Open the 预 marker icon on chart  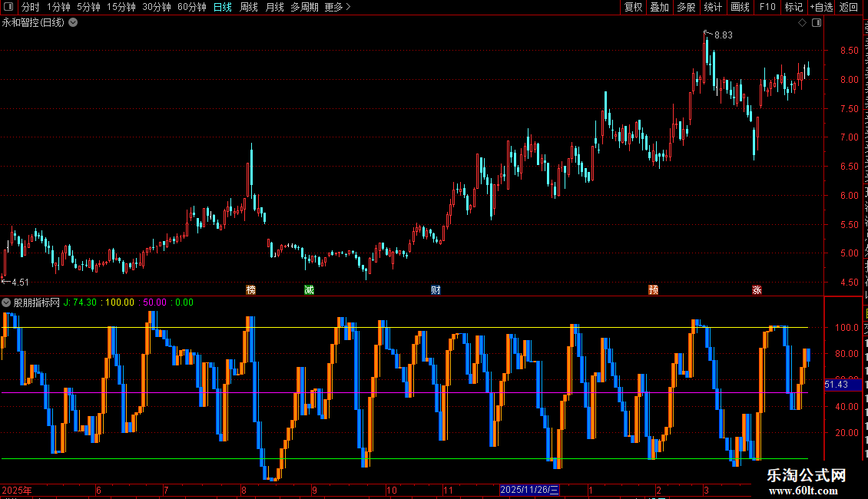pos(653,290)
